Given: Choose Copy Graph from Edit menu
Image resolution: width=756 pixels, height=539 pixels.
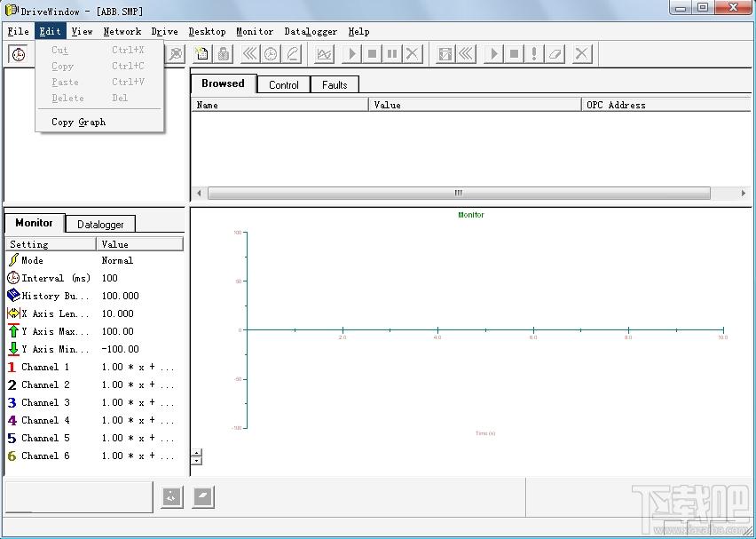Looking at the screenshot, I should pos(99,122).
